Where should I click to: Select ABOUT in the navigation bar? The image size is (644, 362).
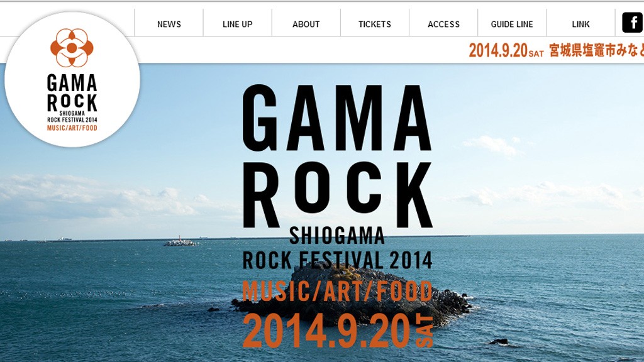[x=306, y=25]
